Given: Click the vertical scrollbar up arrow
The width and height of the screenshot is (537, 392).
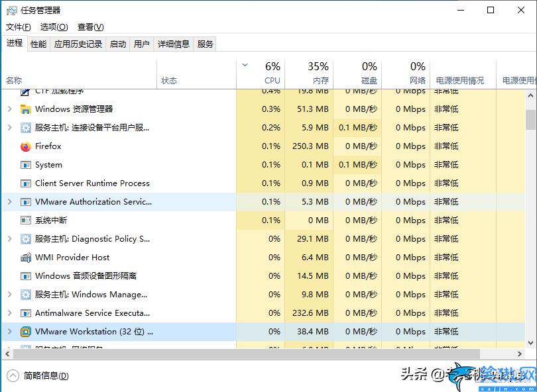Looking at the screenshot, I should coord(530,95).
